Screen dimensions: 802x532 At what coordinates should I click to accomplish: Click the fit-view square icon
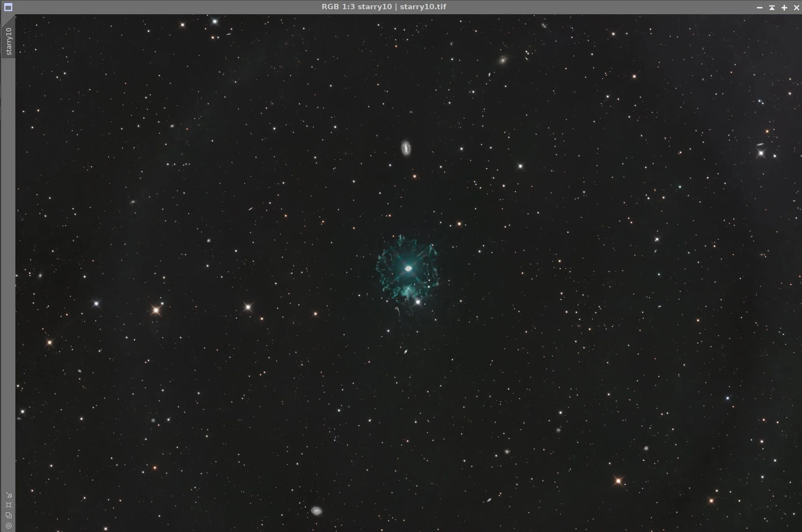pyautogui.click(x=8, y=505)
